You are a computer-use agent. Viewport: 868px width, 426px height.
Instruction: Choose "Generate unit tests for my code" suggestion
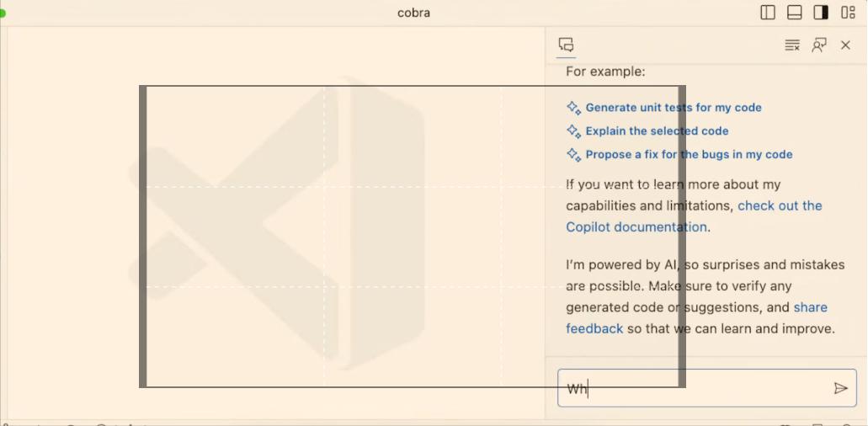click(674, 108)
